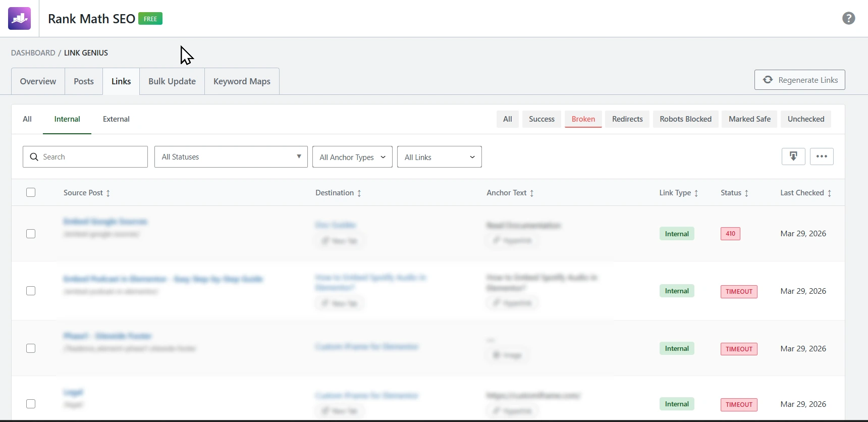Tick the select-all checkbox in table header
The image size is (868, 422).
point(31,192)
